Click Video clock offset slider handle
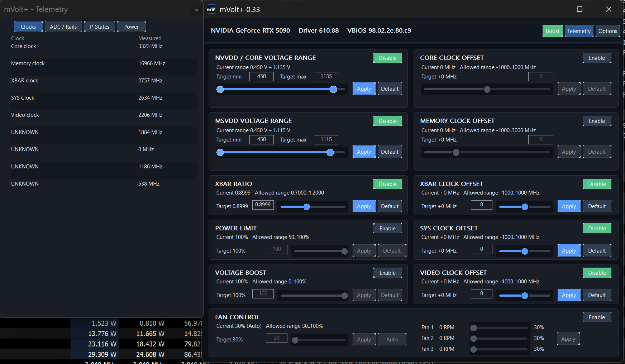Screen dimensions: 625x364 [525, 296]
